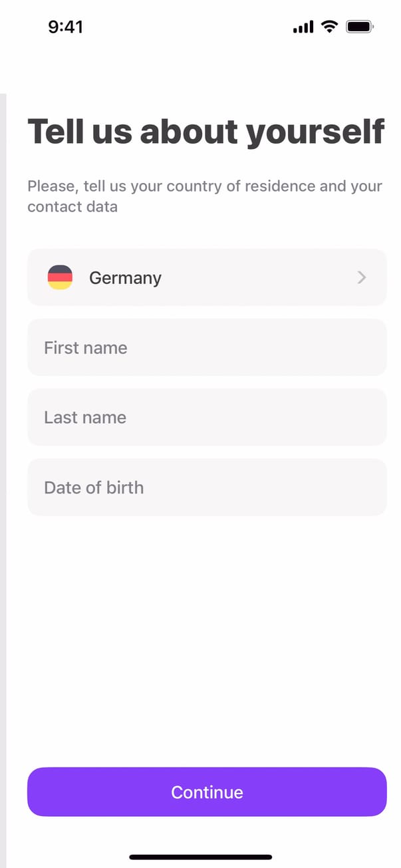The width and height of the screenshot is (401, 868).
Task: Click the "Continue" label text
Action: [x=207, y=792]
